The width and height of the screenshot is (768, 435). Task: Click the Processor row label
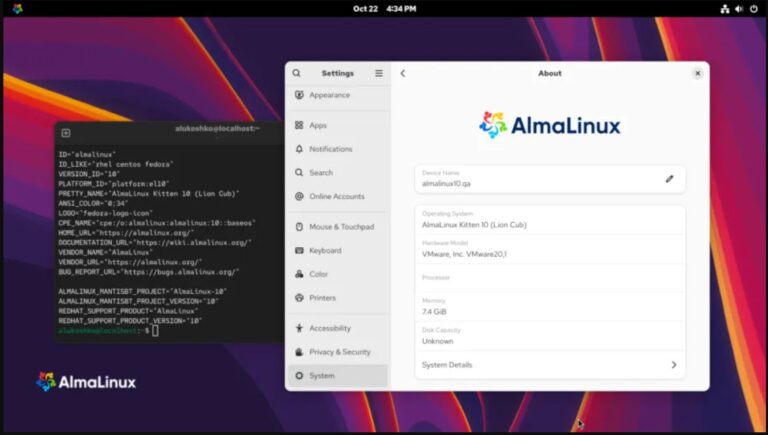(x=435, y=277)
